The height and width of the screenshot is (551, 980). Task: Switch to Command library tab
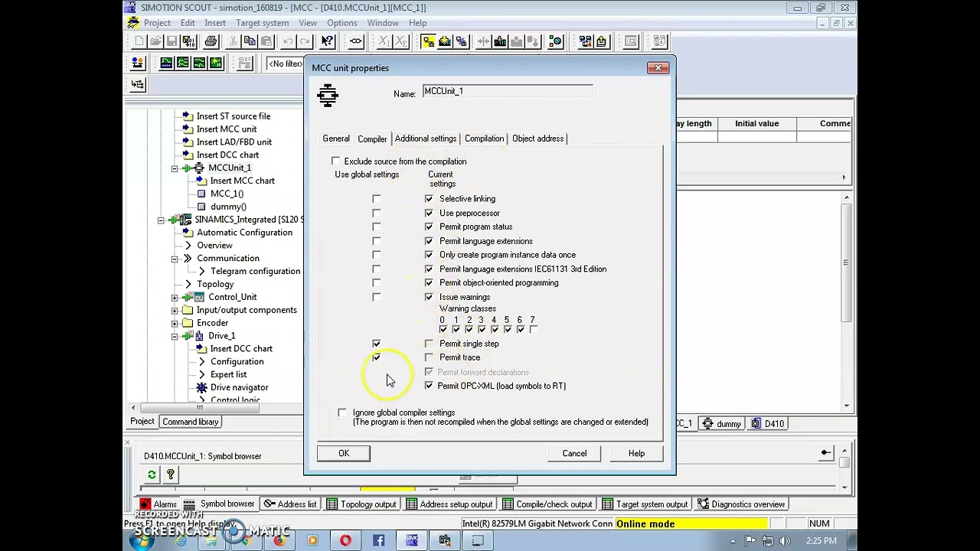pos(191,422)
